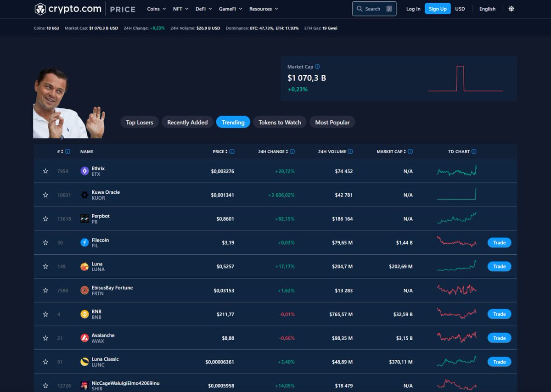Click the Avalanche coin logo
The height and width of the screenshot is (392, 551).
[x=84, y=338]
